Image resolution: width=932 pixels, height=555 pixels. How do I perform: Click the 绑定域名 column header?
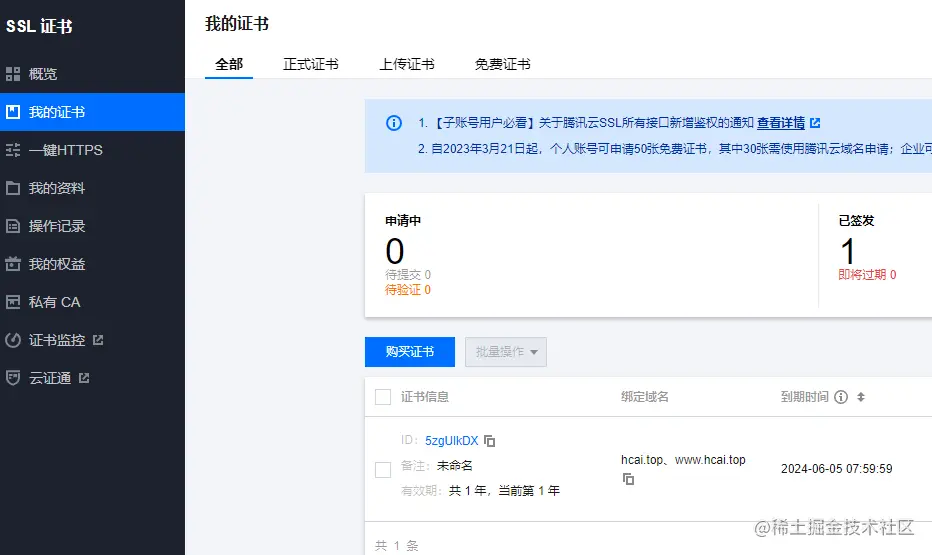(645, 397)
